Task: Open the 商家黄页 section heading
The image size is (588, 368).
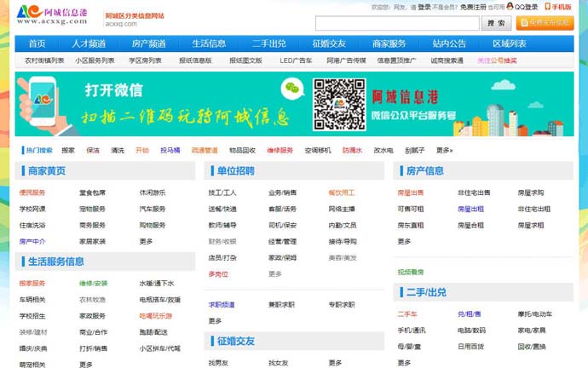Action: click(x=47, y=171)
